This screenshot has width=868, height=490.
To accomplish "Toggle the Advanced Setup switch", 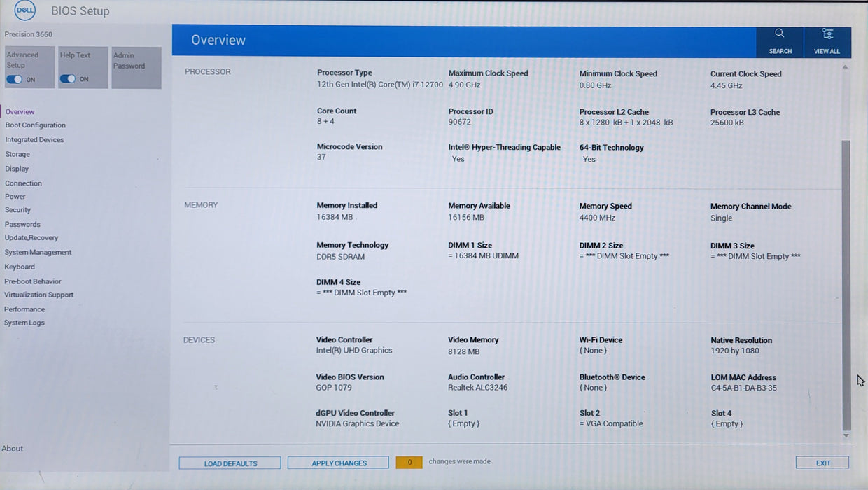I will [x=15, y=79].
